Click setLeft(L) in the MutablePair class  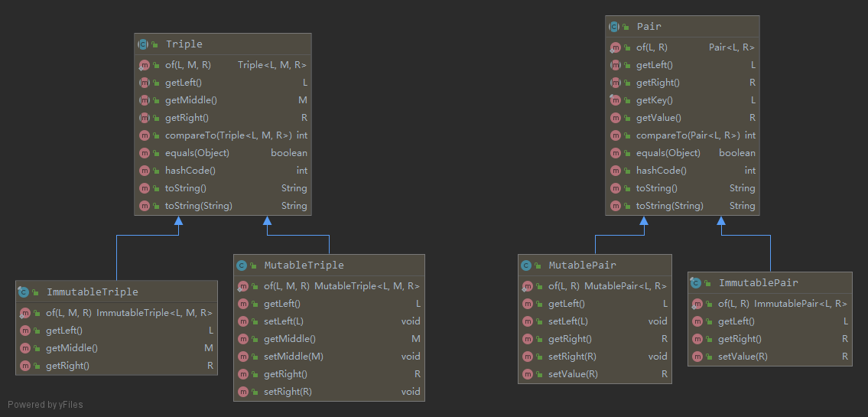coord(568,321)
